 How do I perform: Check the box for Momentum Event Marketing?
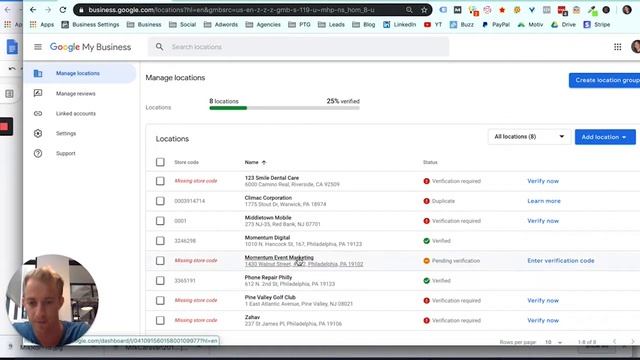[160, 260]
